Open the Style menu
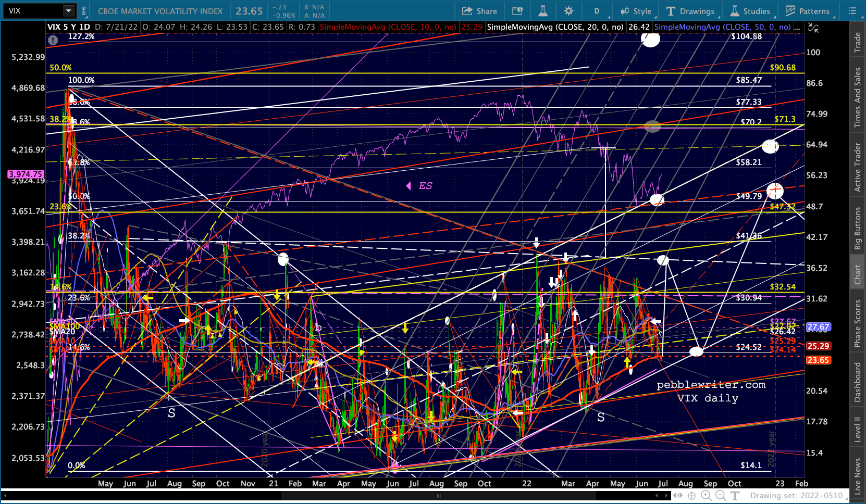 tap(636, 11)
